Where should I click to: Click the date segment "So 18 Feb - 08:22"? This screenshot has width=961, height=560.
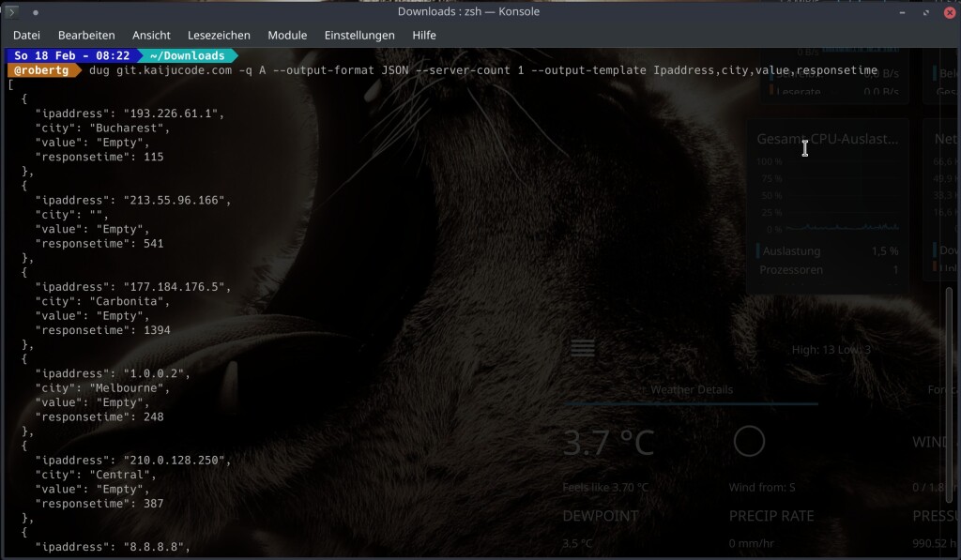(x=71, y=55)
